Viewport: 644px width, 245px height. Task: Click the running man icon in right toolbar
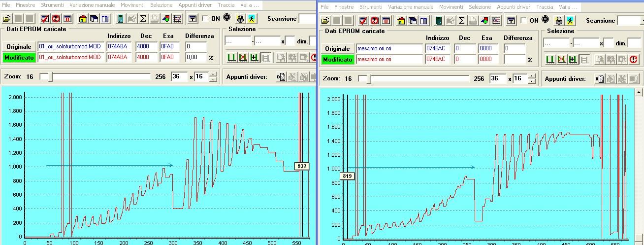pos(570,21)
